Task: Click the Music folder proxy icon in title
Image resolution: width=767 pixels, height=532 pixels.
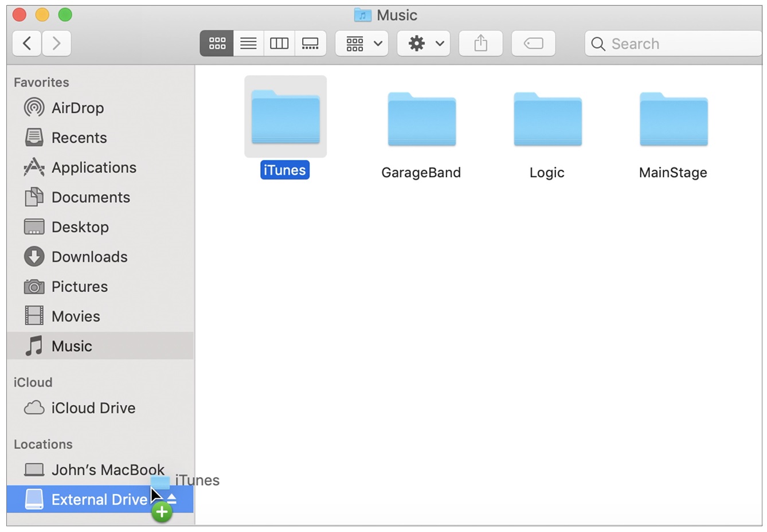Action: pos(362,15)
